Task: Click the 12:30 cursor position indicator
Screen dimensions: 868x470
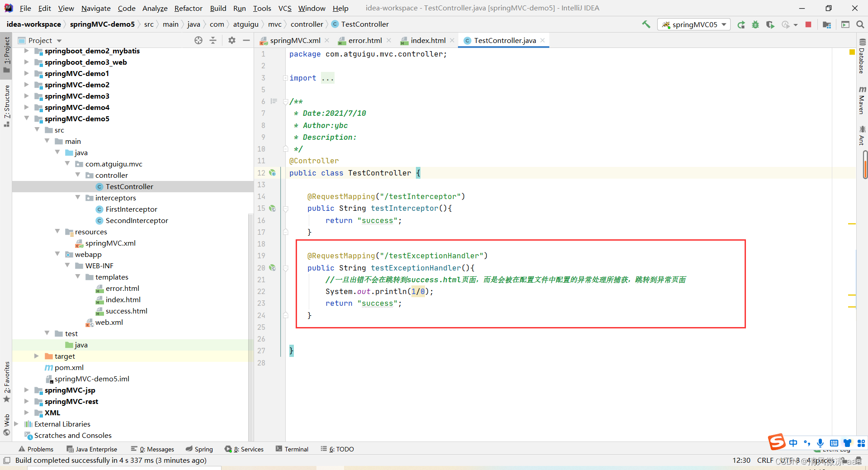Action: point(741,461)
